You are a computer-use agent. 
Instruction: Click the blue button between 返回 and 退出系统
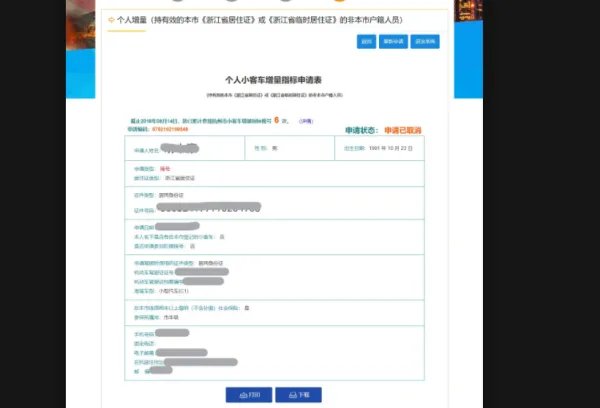[393, 41]
